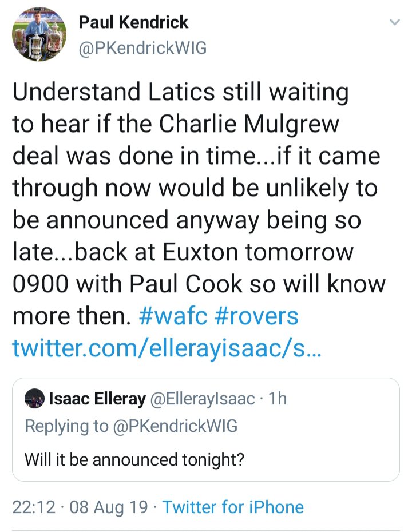Click Isaac Elleray's small avatar

pos(34,399)
